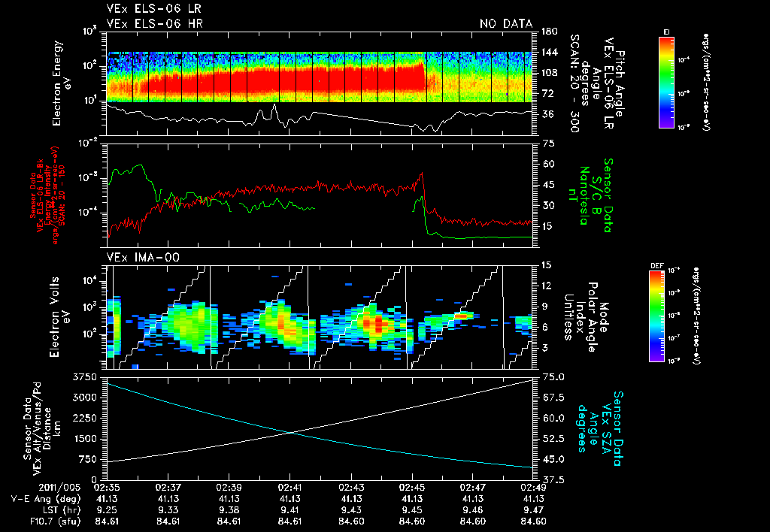
Task: Click the LST value 9.41
Action: click(x=290, y=510)
